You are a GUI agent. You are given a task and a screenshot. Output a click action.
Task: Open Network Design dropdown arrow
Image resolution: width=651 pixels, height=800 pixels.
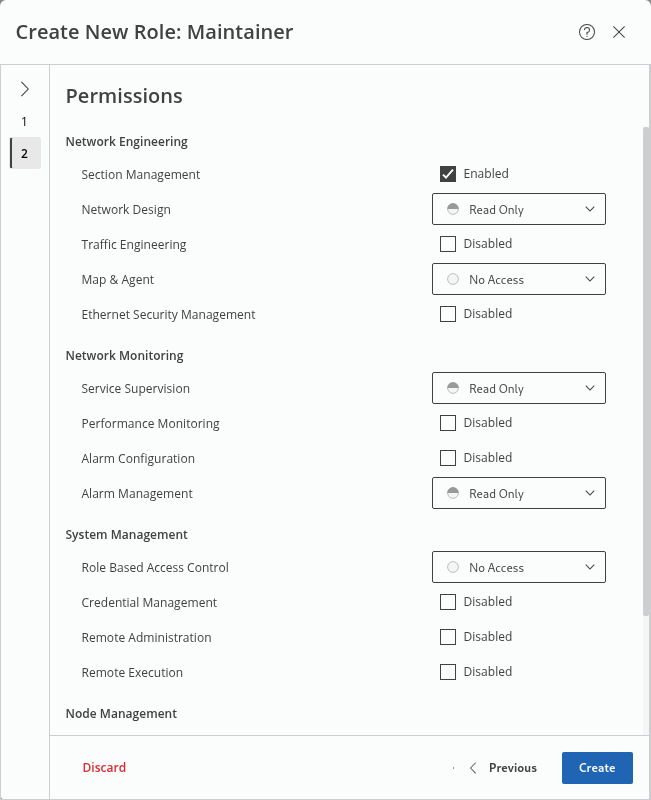point(589,210)
